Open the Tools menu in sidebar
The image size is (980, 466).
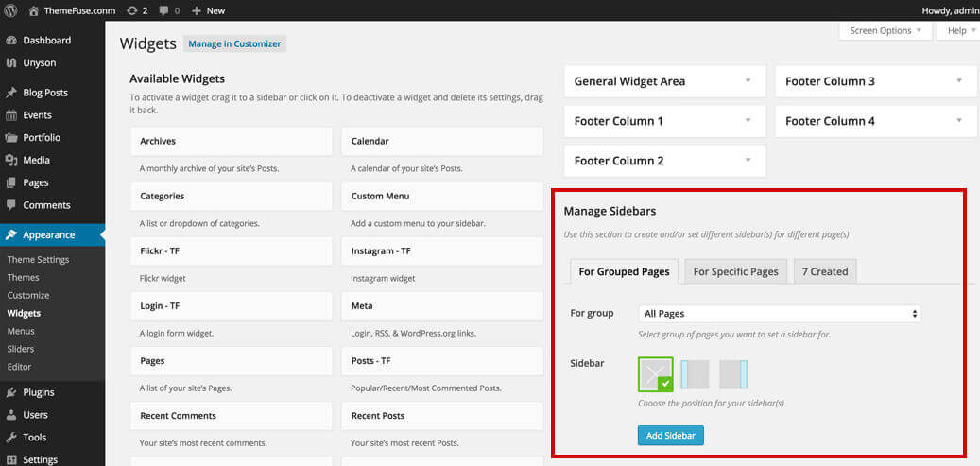click(x=34, y=438)
